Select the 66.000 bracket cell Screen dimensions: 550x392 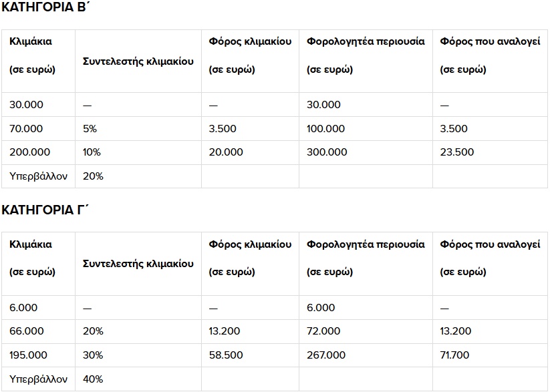(x=27, y=331)
